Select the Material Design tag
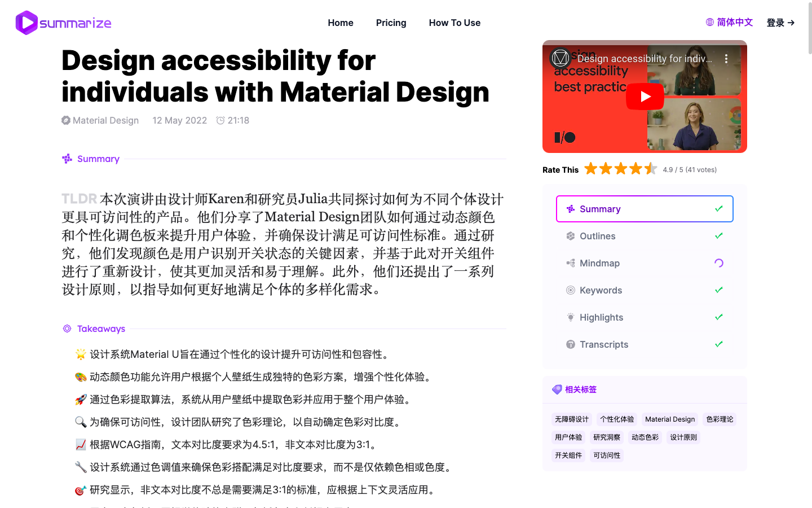 click(670, 419)
